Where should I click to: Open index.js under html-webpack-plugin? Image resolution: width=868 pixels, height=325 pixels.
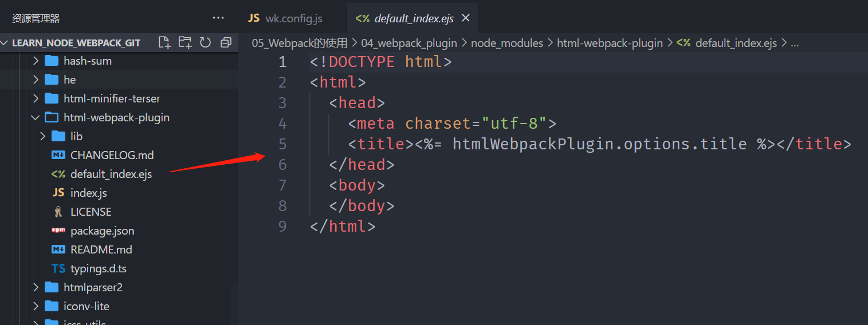pyautogui.click(x=88, y=193)
